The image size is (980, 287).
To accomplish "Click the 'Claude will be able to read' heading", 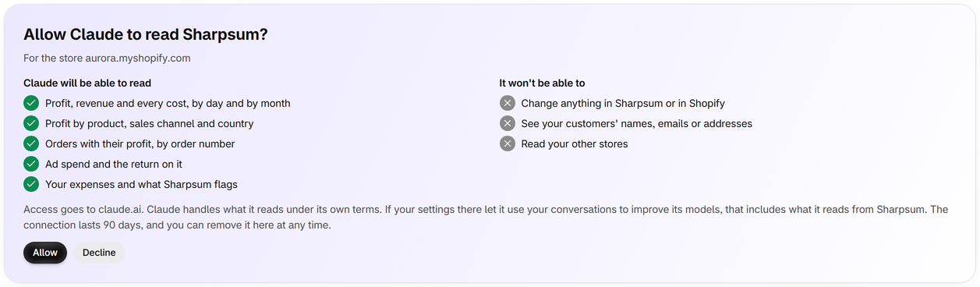I will click(x=87, y=83).
